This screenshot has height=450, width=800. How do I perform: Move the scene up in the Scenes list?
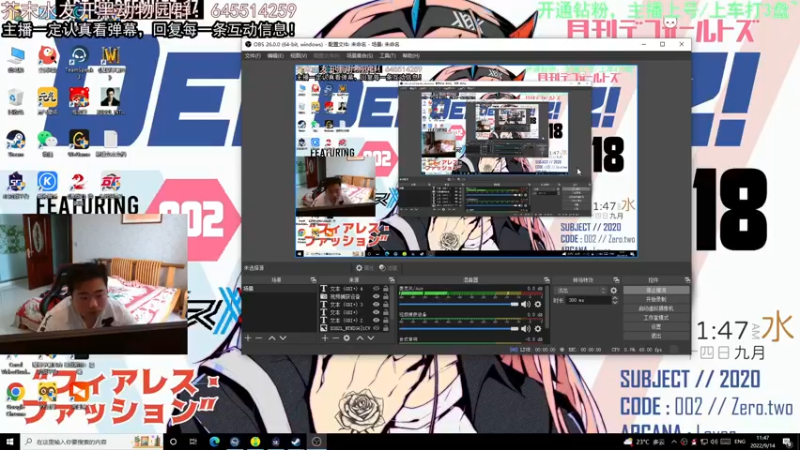click(272, 338)
